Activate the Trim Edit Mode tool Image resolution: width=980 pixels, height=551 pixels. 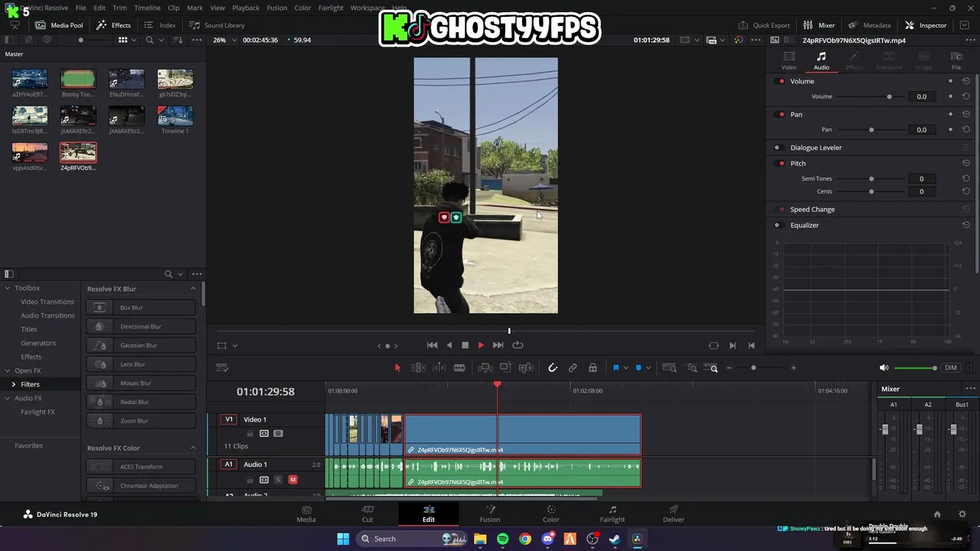pyautogui.click(x=418, y=368)
